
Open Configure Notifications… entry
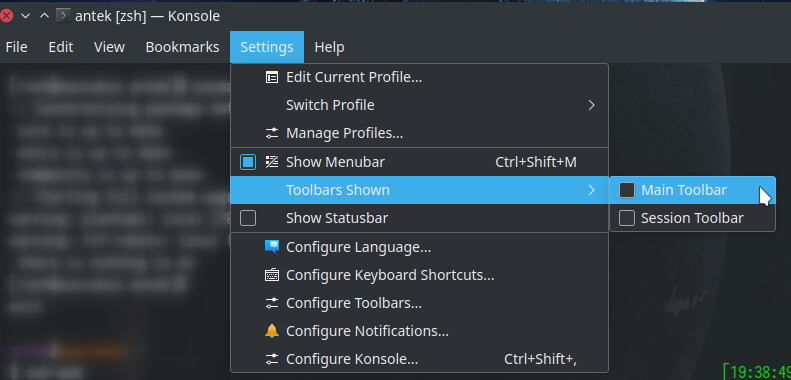(419, 331)
